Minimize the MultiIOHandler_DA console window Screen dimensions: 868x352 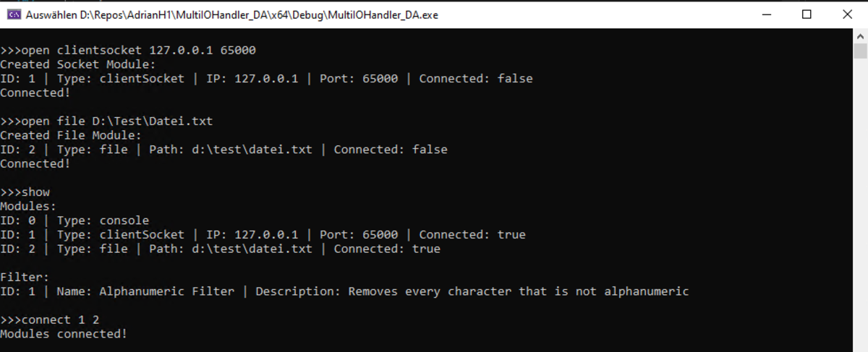click(767, 14)
